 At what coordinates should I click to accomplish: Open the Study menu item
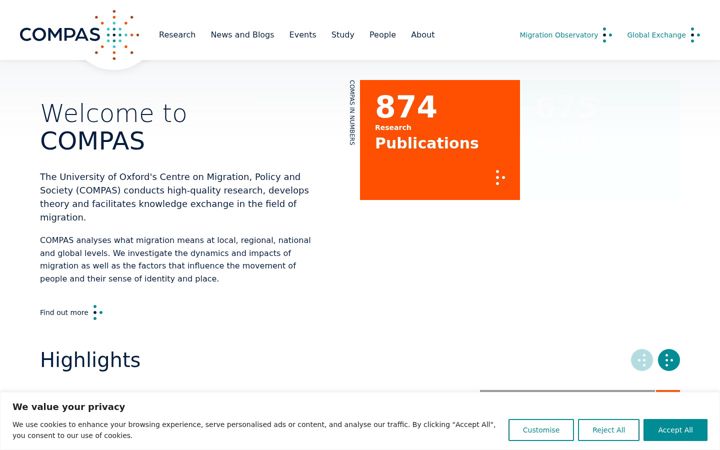(343, 35)
